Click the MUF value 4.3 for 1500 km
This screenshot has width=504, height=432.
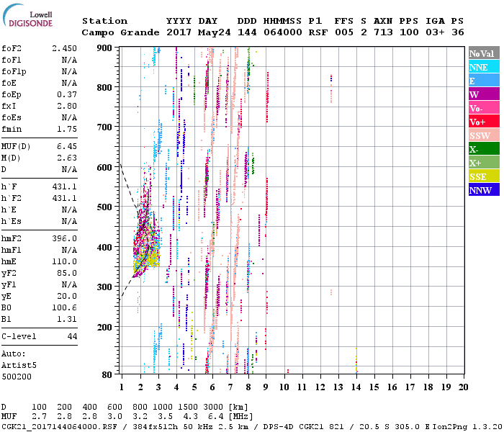[x=190, y=417]
